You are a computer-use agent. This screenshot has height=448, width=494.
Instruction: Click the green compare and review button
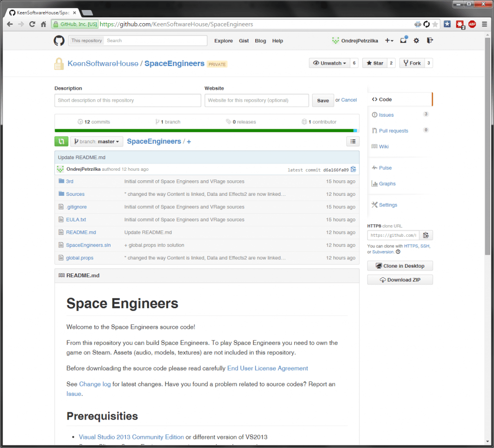click(61, 142)
